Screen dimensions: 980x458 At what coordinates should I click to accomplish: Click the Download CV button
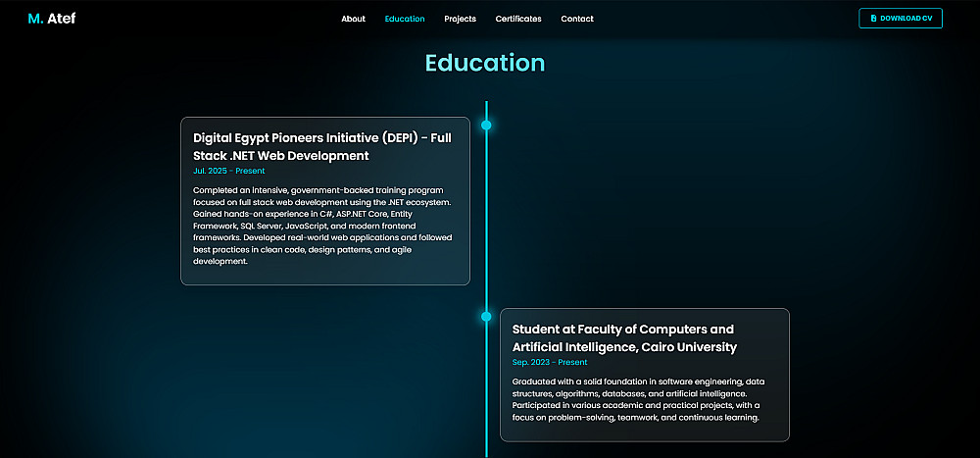pyautogui.click(x=901, y=19)
